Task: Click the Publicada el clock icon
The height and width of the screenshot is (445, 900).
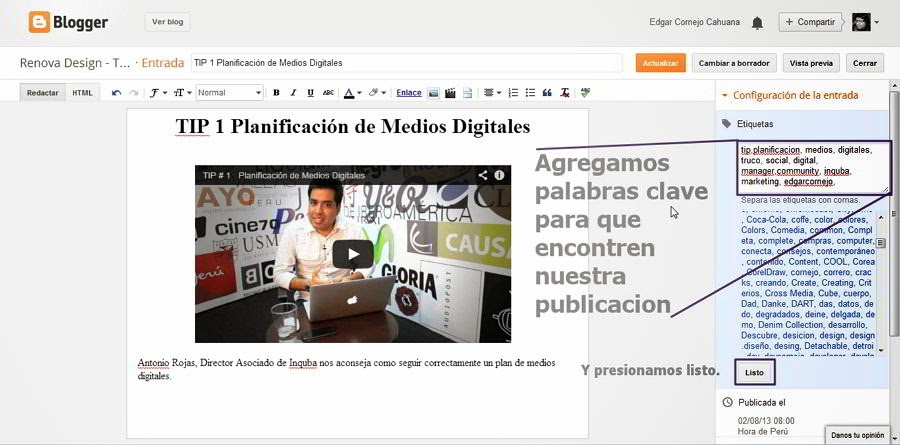Action: [x=727, y=402]
